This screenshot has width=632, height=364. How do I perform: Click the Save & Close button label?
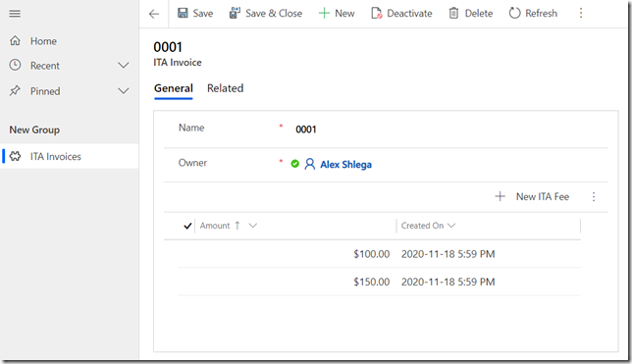click(274, 14)
